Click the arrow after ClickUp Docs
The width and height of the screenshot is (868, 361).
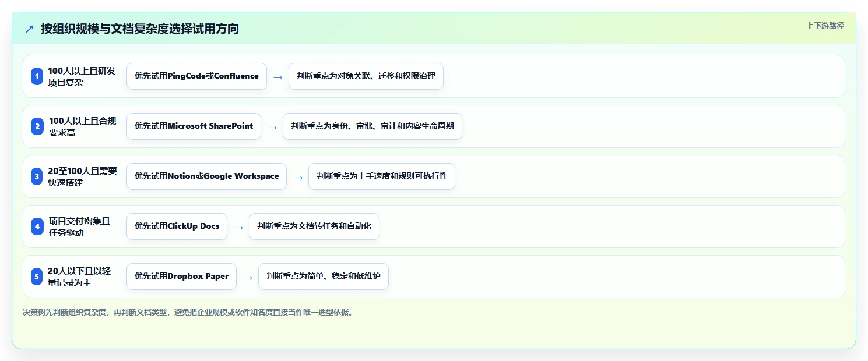[238, 227]
